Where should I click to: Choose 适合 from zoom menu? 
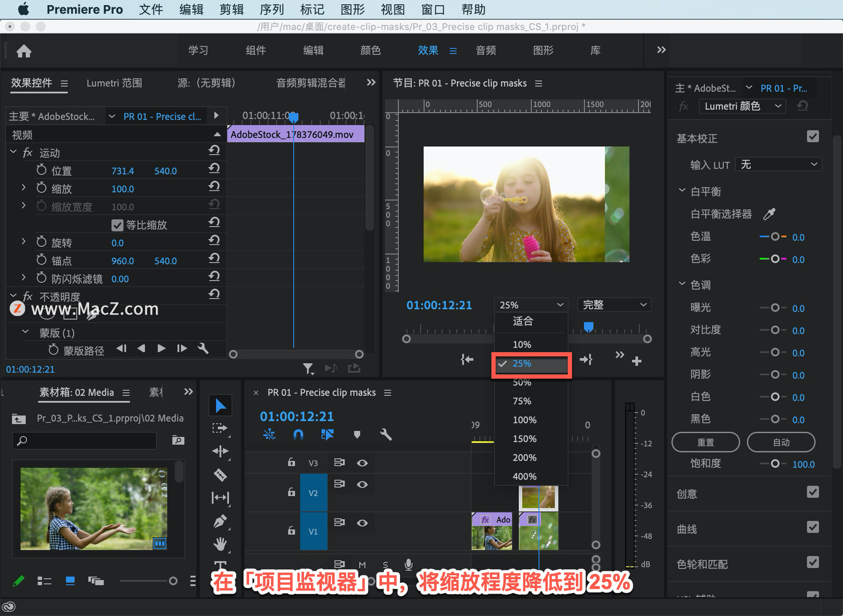tap(522, 321)
